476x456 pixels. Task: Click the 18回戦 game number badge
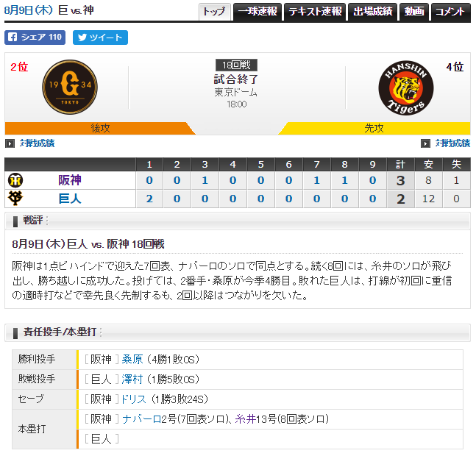click(236, 65)
